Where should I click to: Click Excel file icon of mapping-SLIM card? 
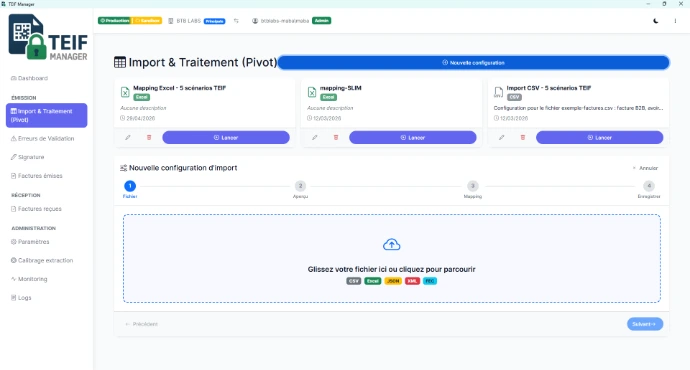(x=312, y=92)
